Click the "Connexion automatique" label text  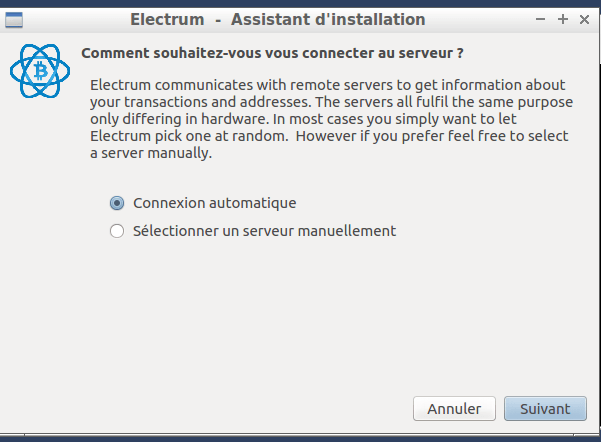[x=215, y=203]
